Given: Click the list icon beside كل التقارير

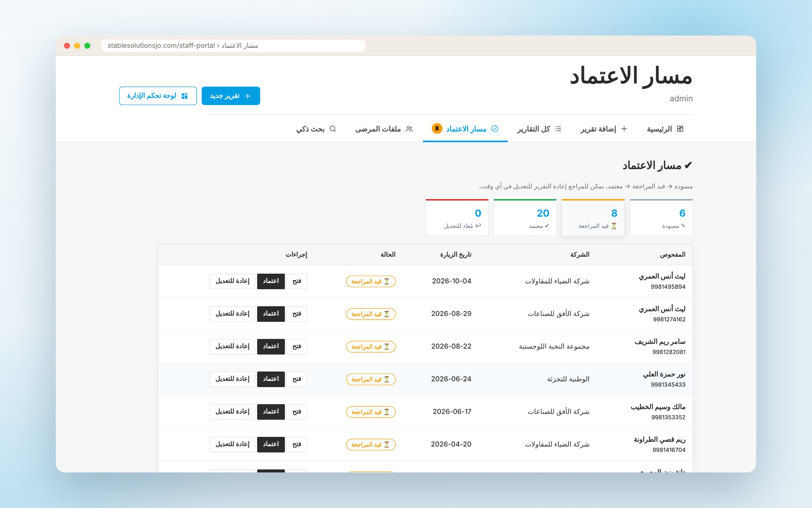Looking at the screenshot, I should pos(558,129).
